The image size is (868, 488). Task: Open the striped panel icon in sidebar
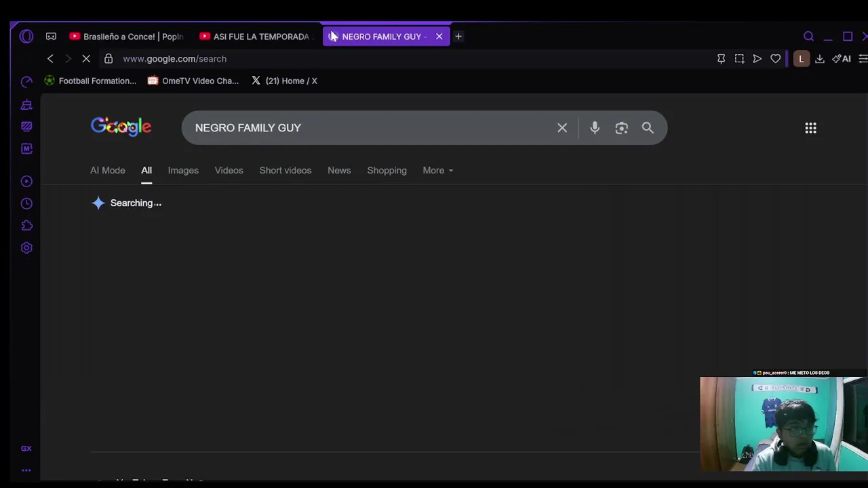point(26,127)
